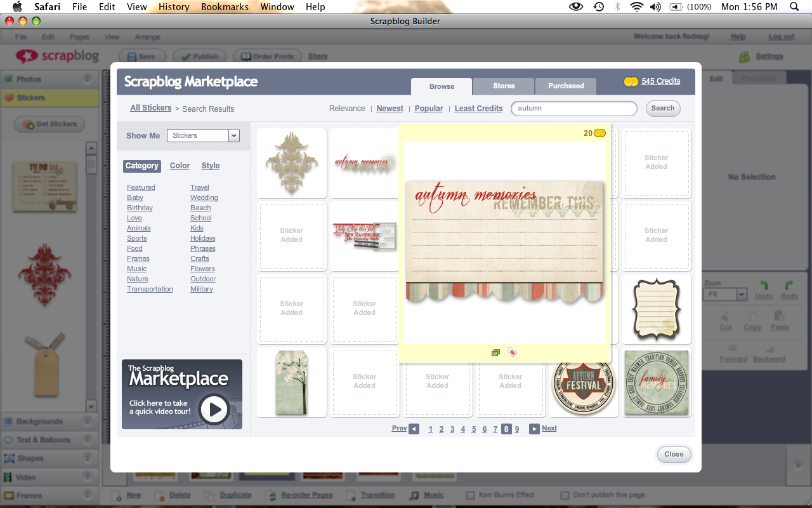Open the Holidays category

point(203,238)
